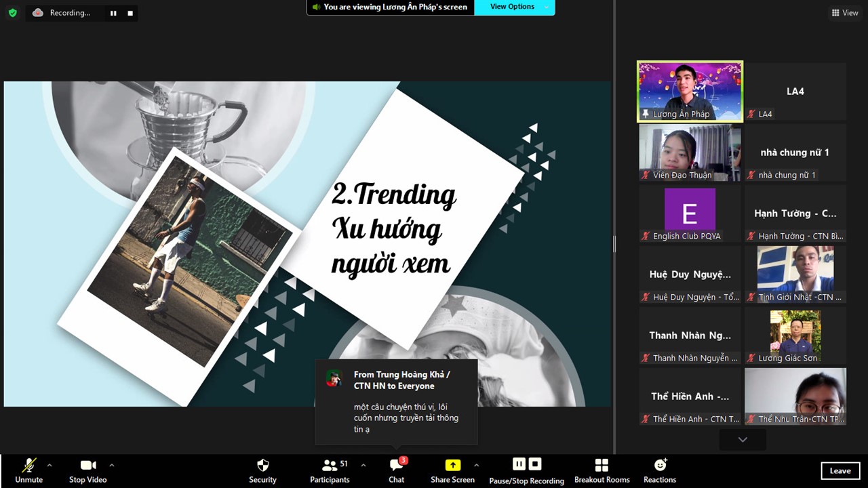Select Tịnh Giới Nhật's video tile
The height and width of the screenshot is (488, 868).
[795, 274]
